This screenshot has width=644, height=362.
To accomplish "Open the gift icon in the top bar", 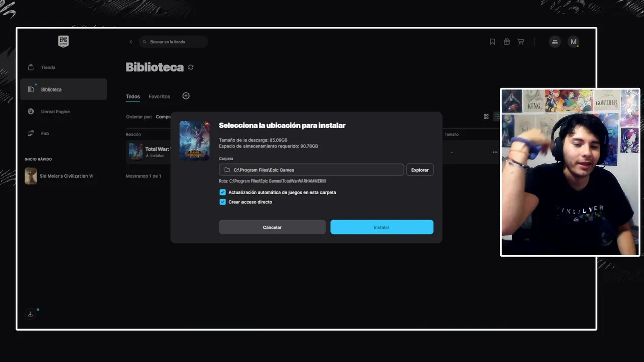I will 507,42.
